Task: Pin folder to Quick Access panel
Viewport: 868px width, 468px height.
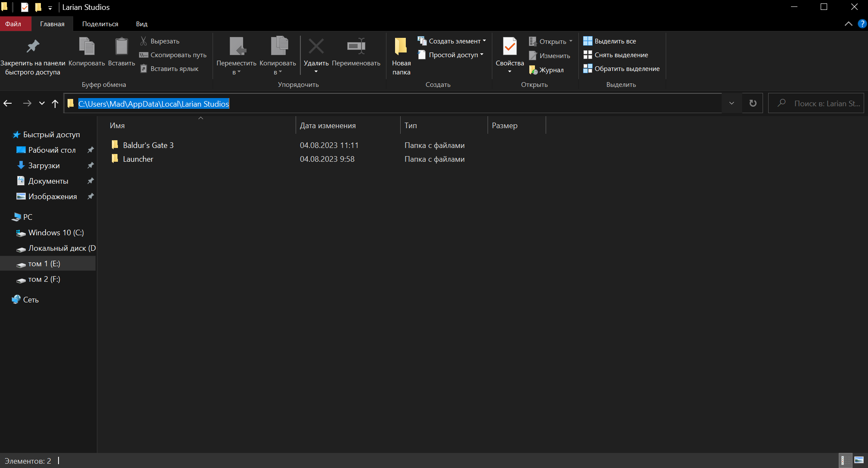Action: [33, 56]
